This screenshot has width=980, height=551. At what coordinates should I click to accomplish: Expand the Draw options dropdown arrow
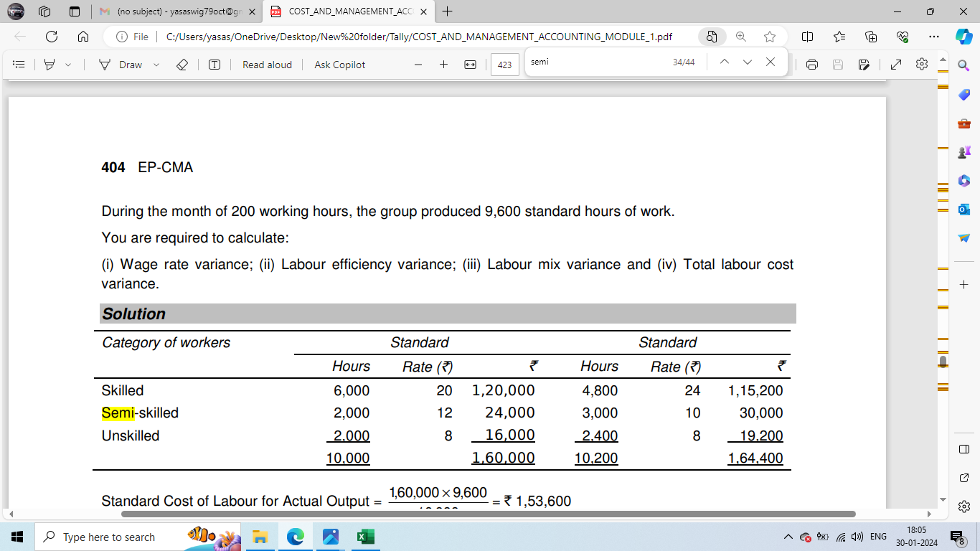point(156,65)
